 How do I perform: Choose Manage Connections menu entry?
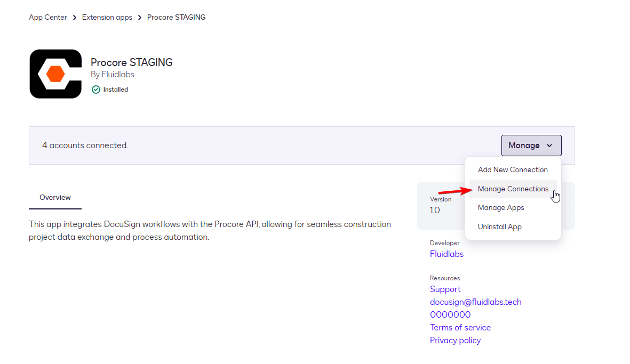coord(513,189)
